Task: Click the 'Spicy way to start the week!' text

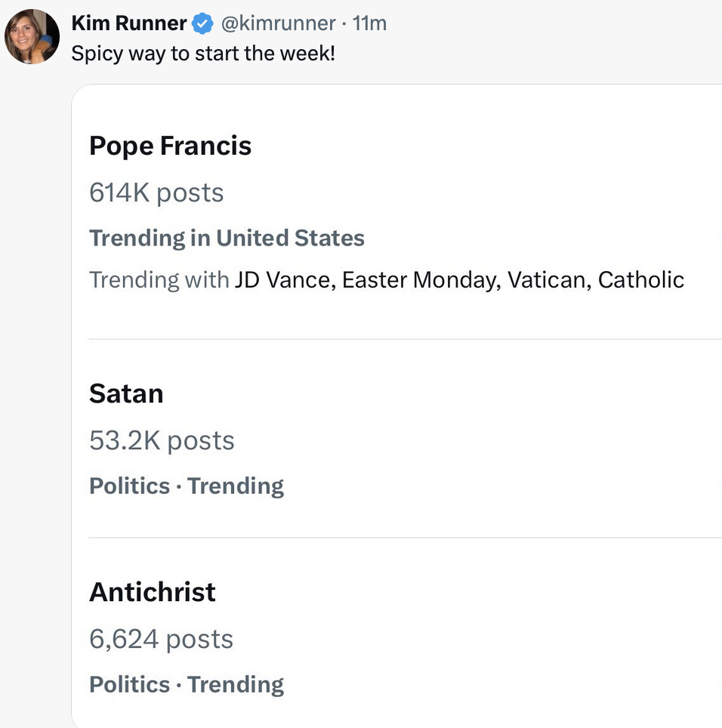Action: [202, 54]
